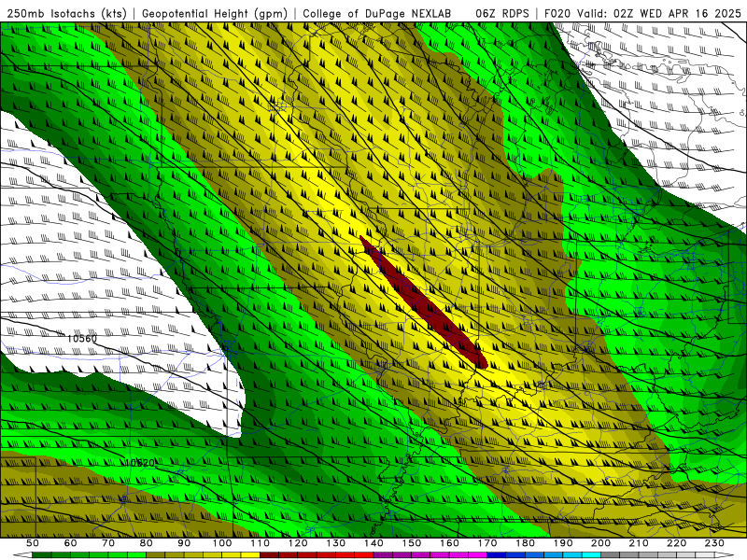Click the dark red jet streak core
This screenshot has width=747, height=560.
click(424, 302)
